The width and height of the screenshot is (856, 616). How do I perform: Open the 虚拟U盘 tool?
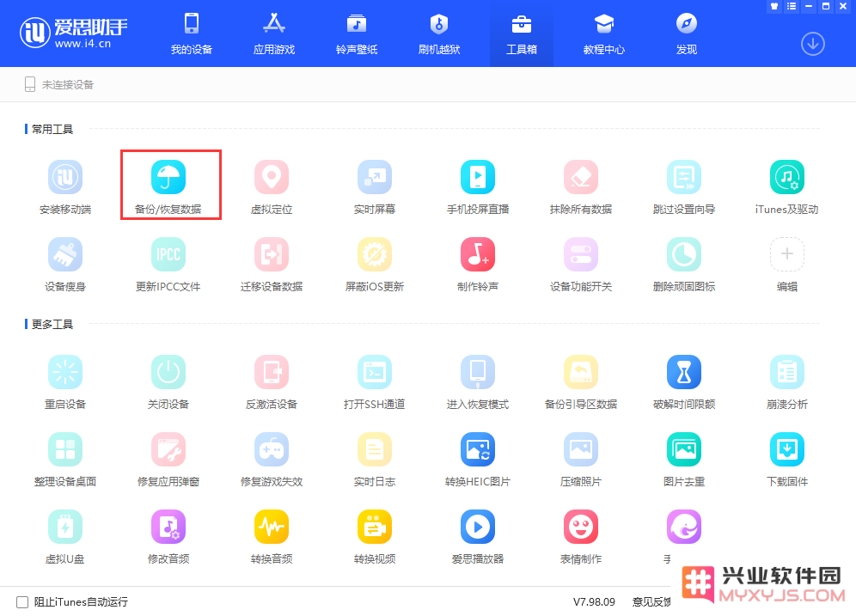coord(65,538)
